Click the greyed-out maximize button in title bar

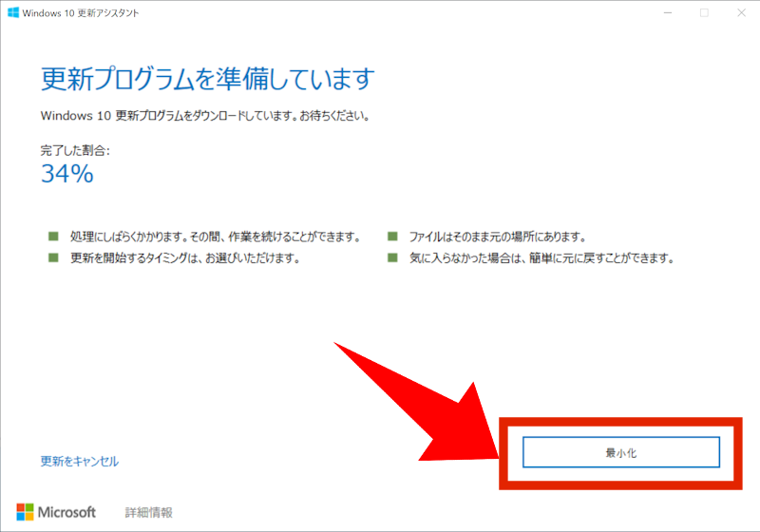pos(704,12)
